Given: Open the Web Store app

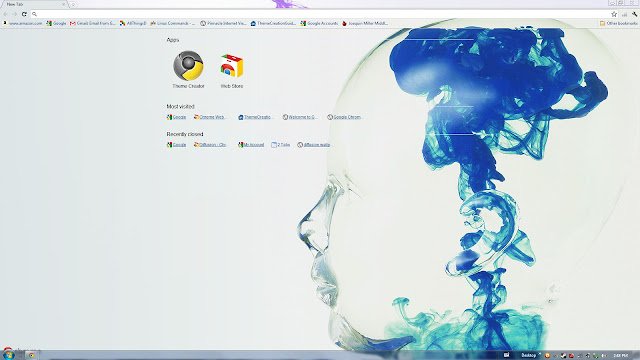Looking at the screenshot, I should [232, 70].
